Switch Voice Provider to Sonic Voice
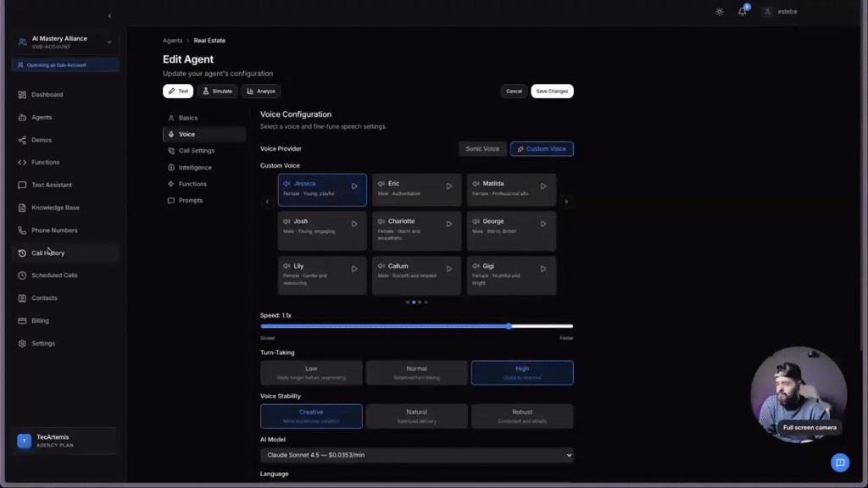 [481, 148]
